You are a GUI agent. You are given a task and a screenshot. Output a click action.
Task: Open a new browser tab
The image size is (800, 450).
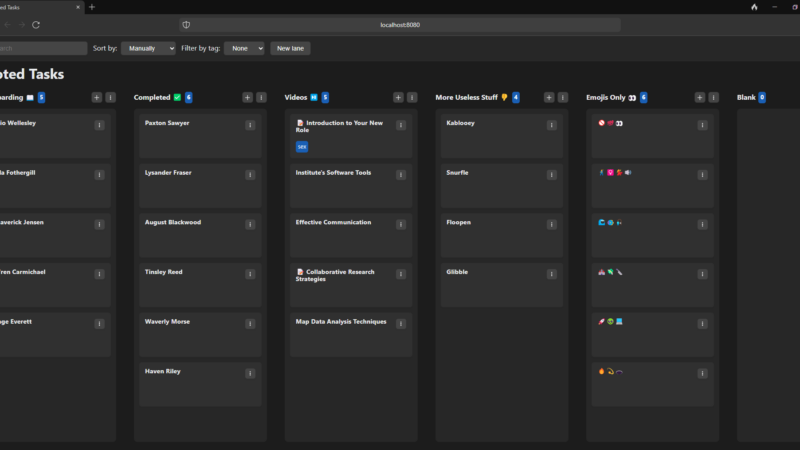pos(92,7)
